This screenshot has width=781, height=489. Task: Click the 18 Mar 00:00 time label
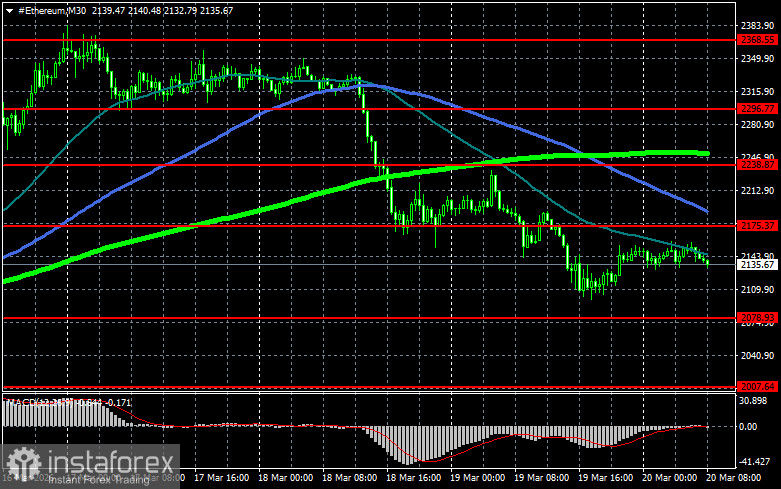coord(285,478)
